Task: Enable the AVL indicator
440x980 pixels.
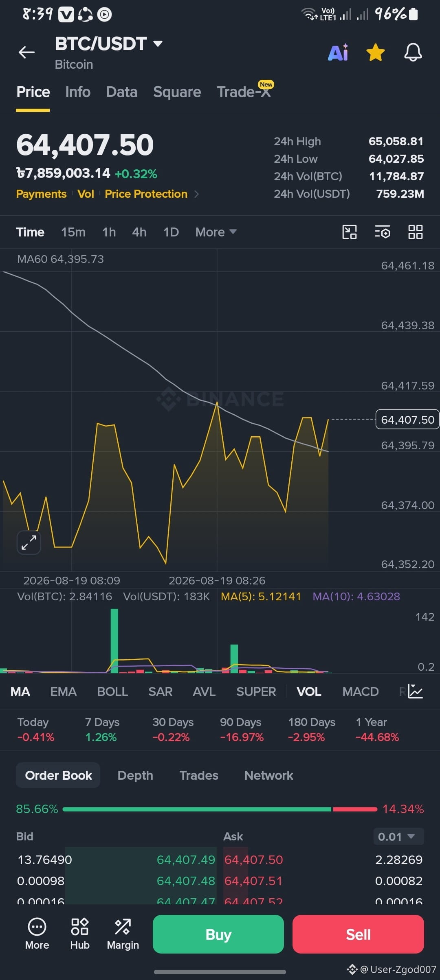Action: (x=204, y=691)
